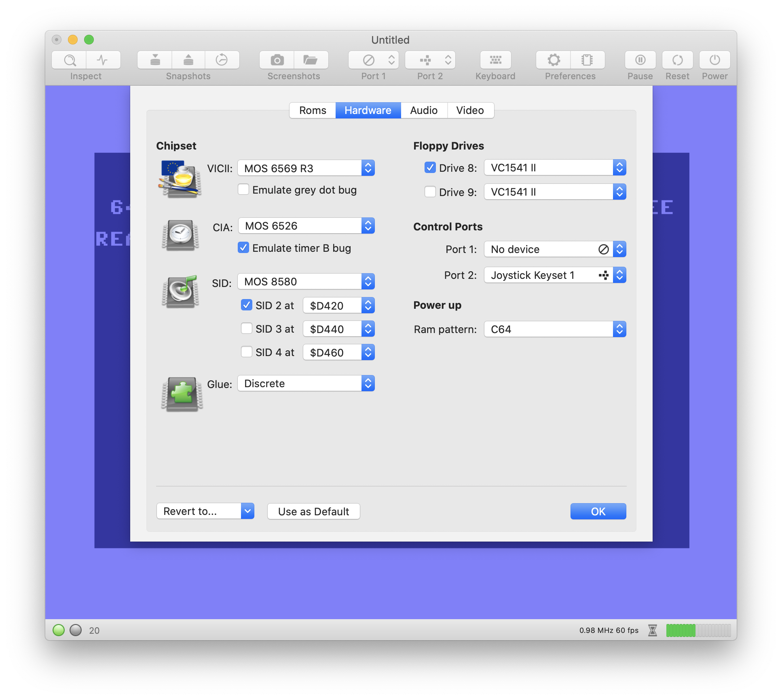782x700 pixels.
Task: Click the joystick icon in Port 2 field
Action: tap(604, 275)
